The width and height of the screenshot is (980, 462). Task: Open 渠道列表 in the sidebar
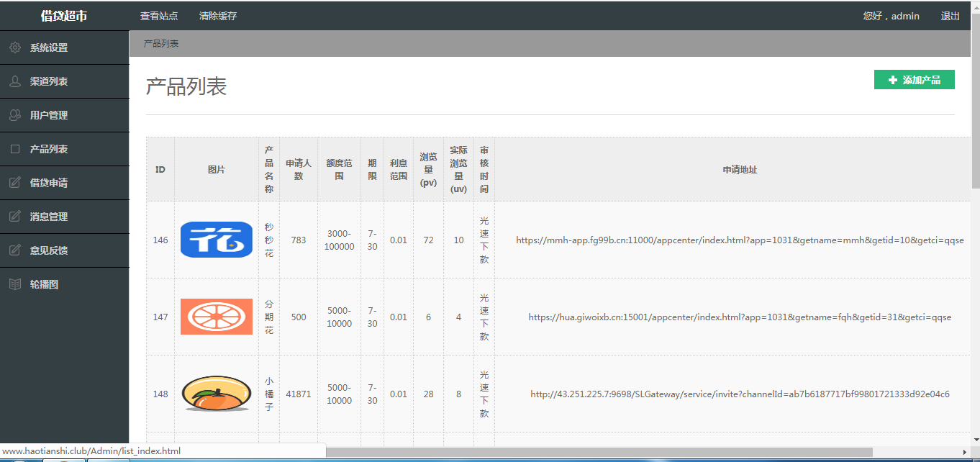click(x=65, y=81)
